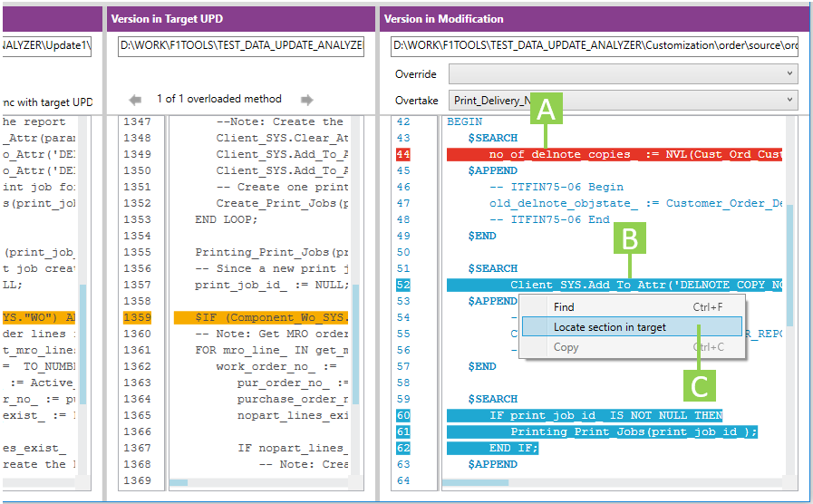Click Modification panel vertical scrollbar
Viewport: 813px width, 504px height.
tap(789, 263)
